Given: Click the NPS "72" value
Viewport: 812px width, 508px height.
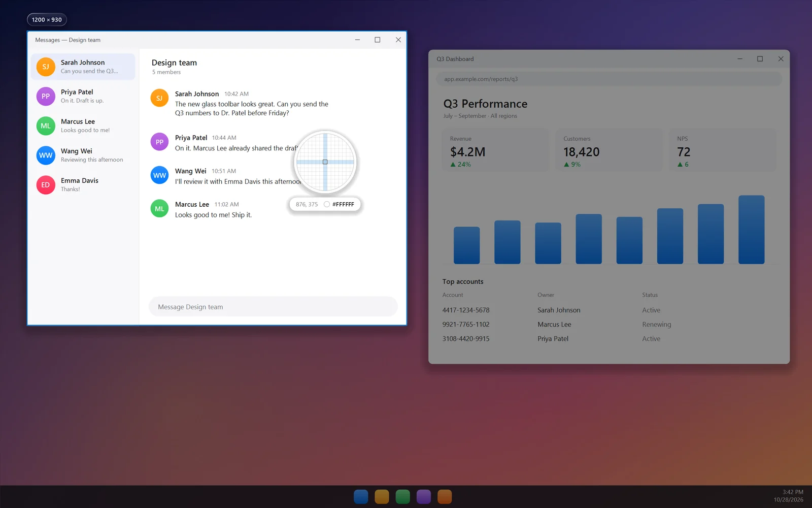Looking at the screenshot, I should (684, 152).
